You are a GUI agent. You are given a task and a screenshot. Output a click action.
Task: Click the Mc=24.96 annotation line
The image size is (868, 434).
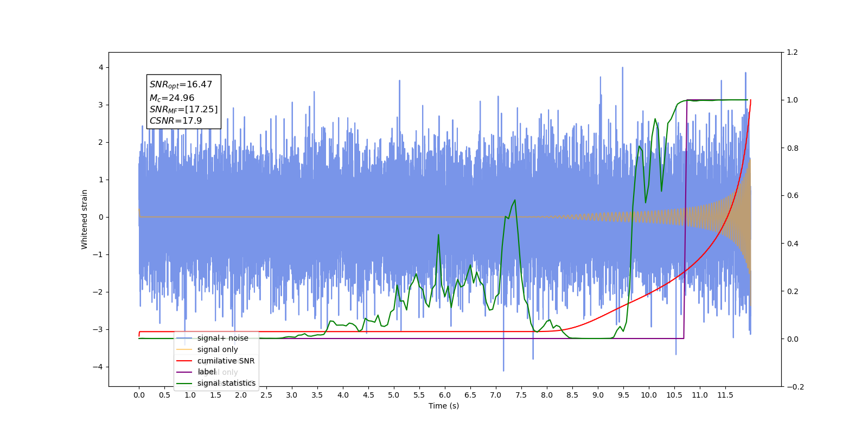[172, 98]
